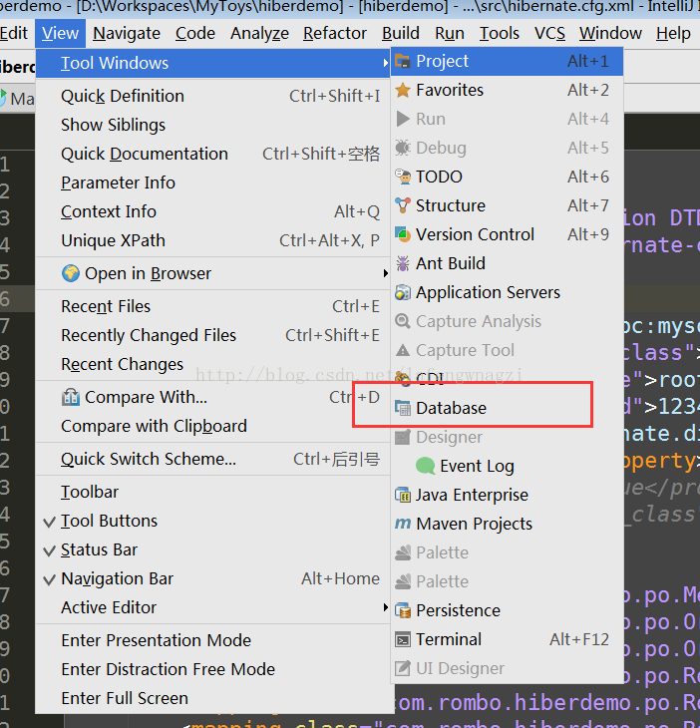Choose Quick Switch Scheme...
700x728 pixels.
(149, 459)
